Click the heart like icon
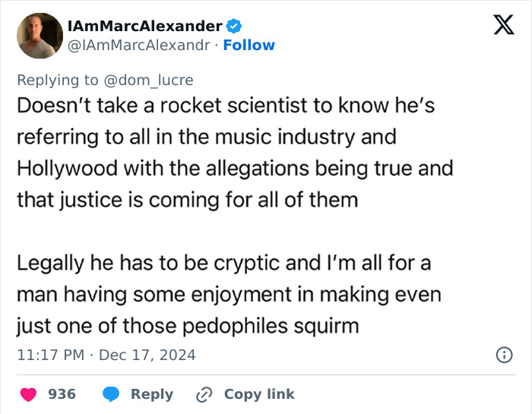 point(28,394)
